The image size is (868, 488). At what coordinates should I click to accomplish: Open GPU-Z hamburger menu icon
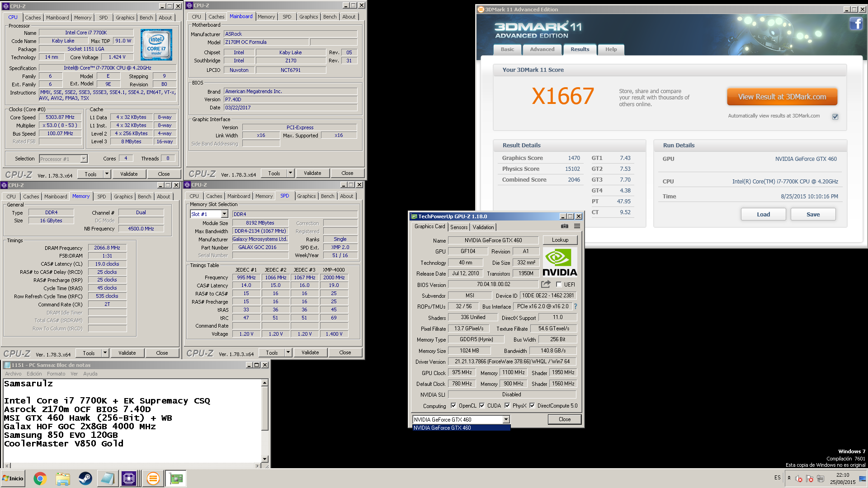tap(577, 226)
